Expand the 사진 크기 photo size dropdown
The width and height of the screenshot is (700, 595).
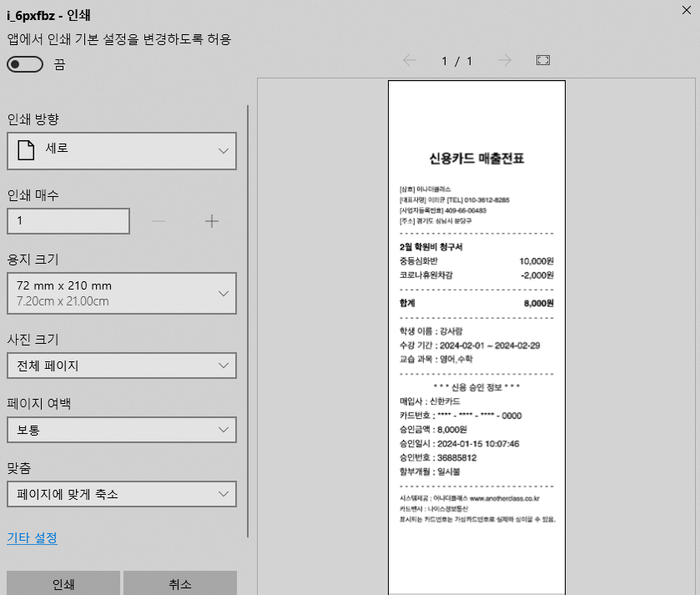[121, 366]
